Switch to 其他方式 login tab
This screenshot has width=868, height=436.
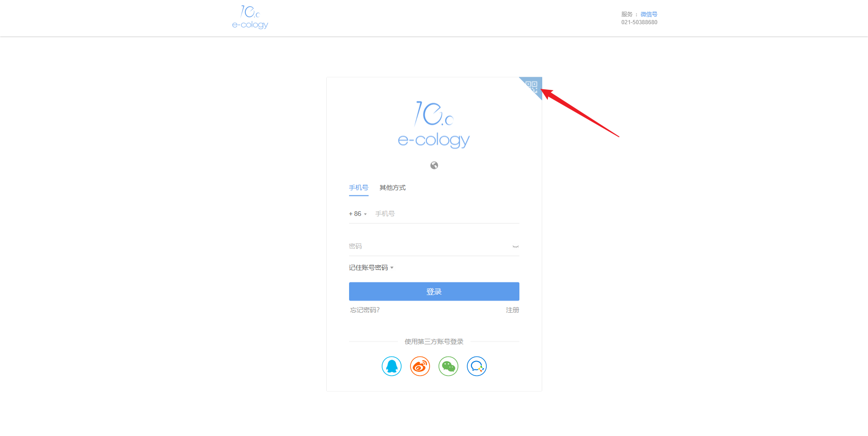point(392,188)
